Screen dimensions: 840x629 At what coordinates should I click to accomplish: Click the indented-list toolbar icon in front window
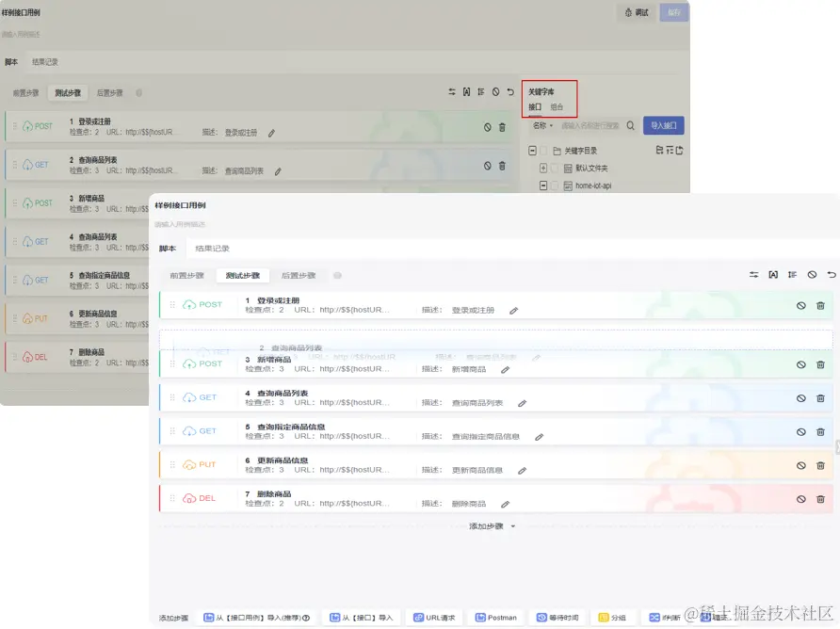[x=792, y=275]
